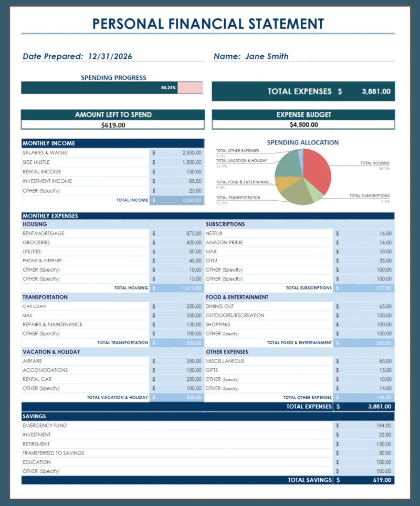Select the Monthly Income section header

[x=113, y=143]
